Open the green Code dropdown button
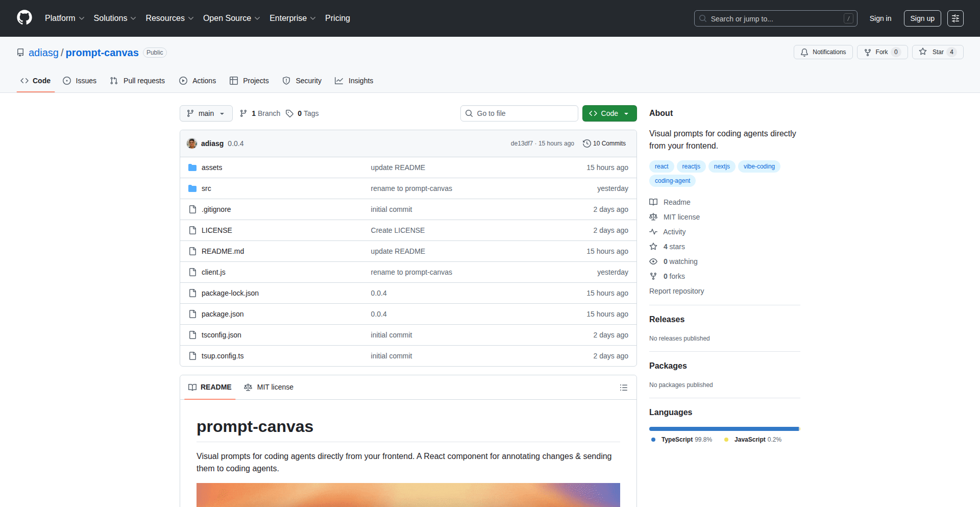The image size is (980, 507). (x=609, y=113)
